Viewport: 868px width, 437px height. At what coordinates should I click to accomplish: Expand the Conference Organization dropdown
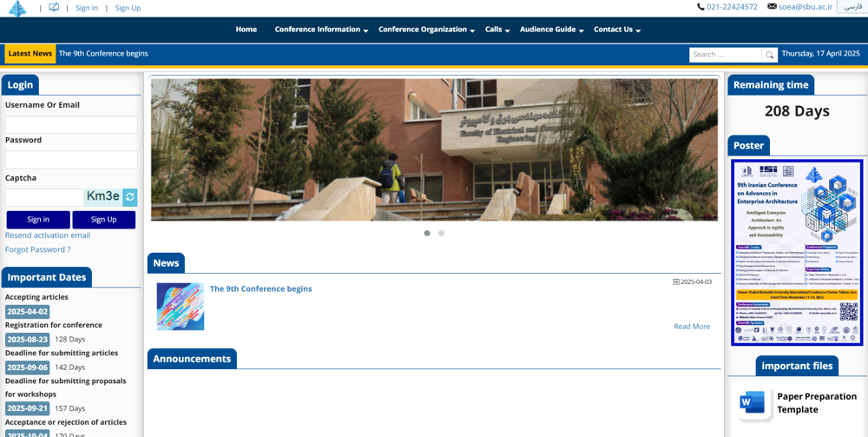[426, 30]
